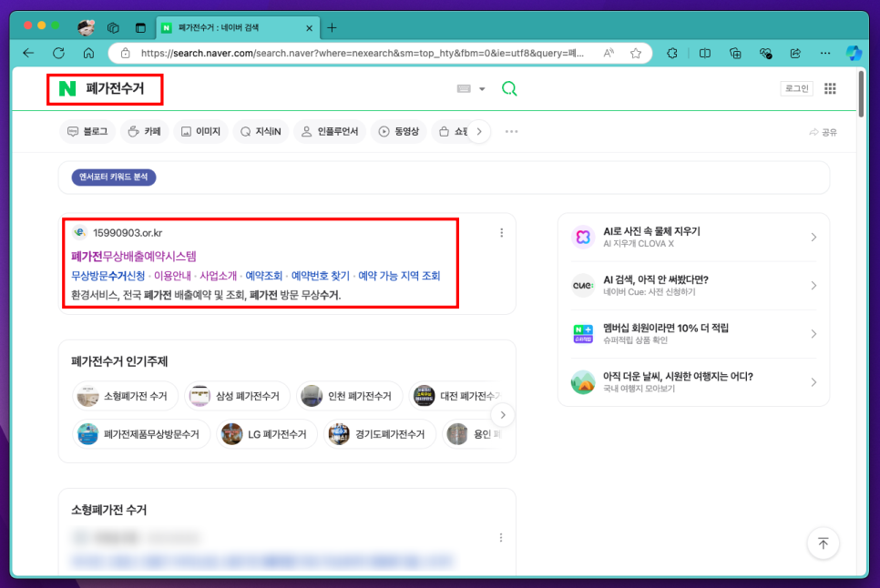This screenshot has width=880, height=588.
Task: Click the search query field 폐가전수거
Action: (115, 88)
